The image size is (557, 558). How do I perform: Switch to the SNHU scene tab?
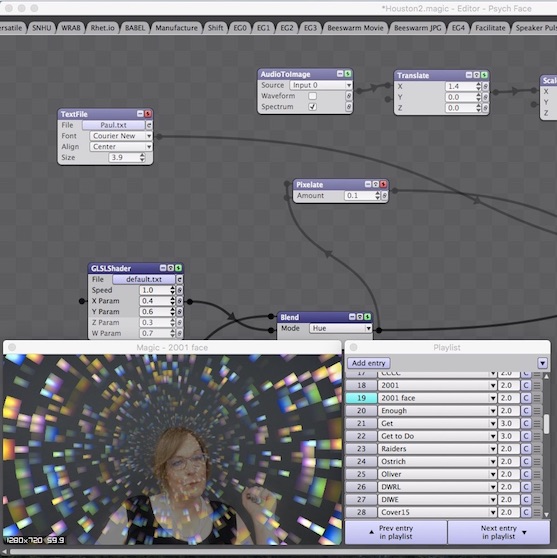pyautogui.click(x=42, y=28)
